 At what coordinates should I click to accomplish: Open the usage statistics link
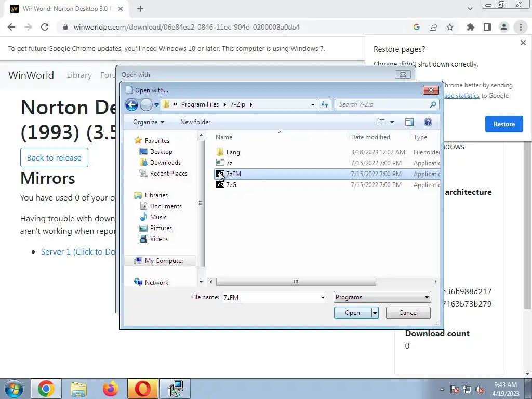[x=462, y=96]
